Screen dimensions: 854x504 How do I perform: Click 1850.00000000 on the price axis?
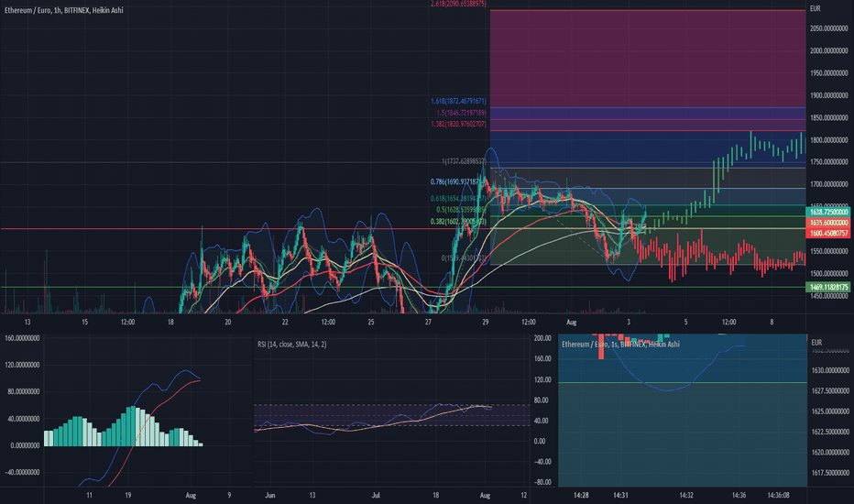point(829,117)
